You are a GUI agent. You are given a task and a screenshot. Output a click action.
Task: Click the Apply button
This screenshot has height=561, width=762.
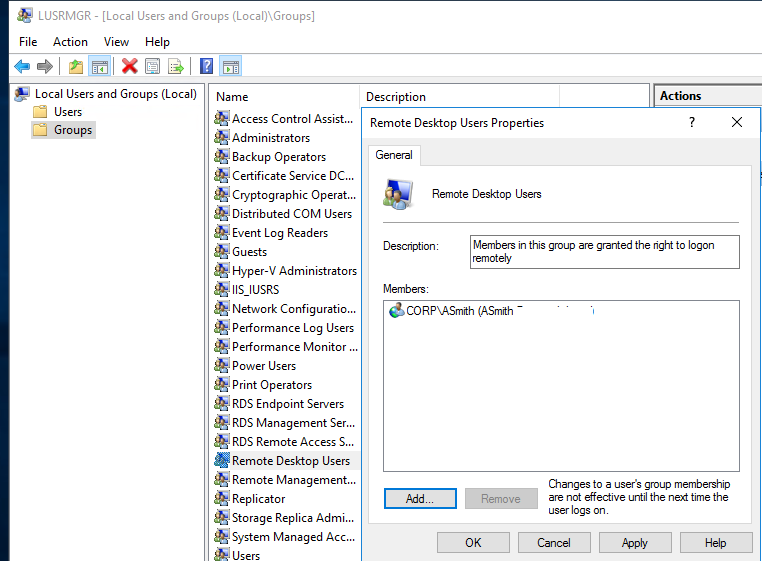(635, 543)
